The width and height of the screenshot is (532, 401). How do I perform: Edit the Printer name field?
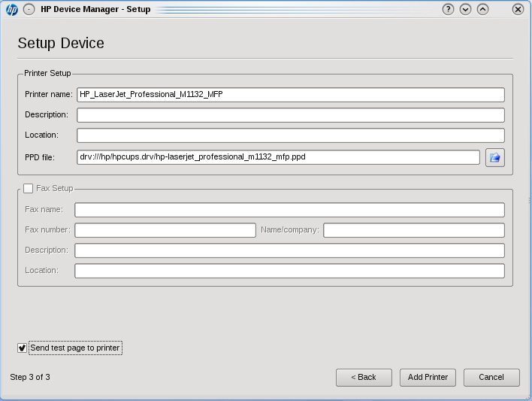coord(291,95)
